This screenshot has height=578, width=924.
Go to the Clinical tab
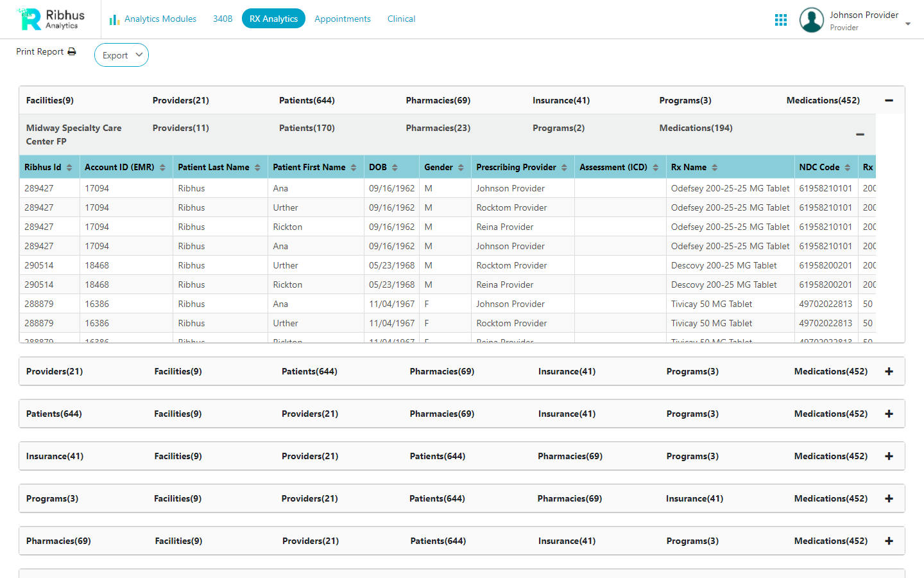(401, 19)
